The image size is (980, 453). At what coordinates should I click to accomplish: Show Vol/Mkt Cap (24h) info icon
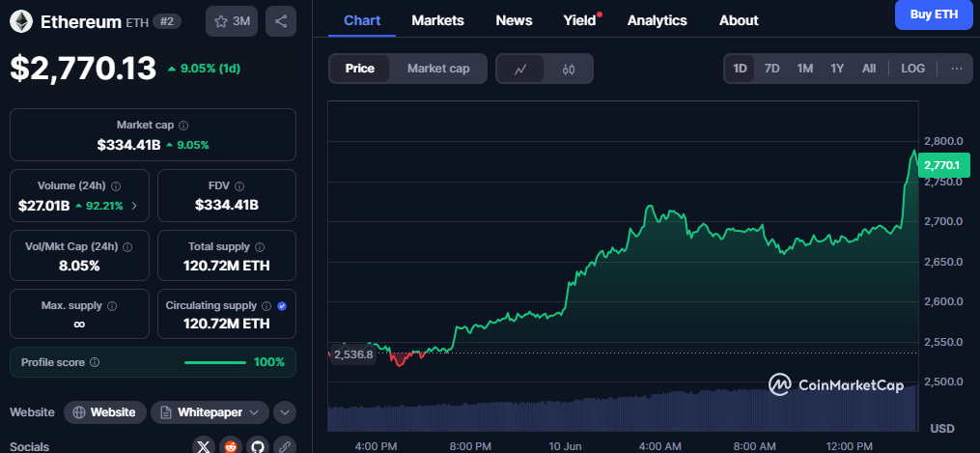point(127,247)
